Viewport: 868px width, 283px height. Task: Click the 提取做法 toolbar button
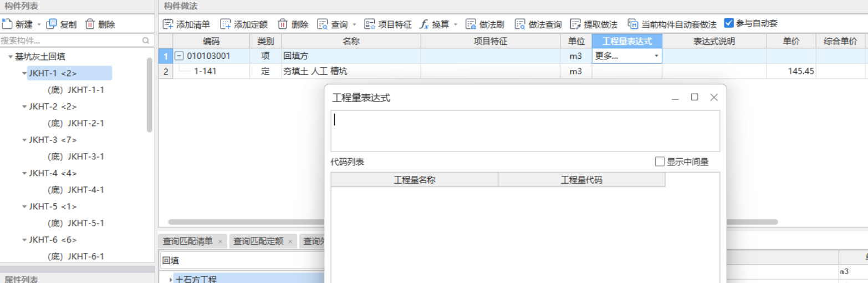[594, 24]
